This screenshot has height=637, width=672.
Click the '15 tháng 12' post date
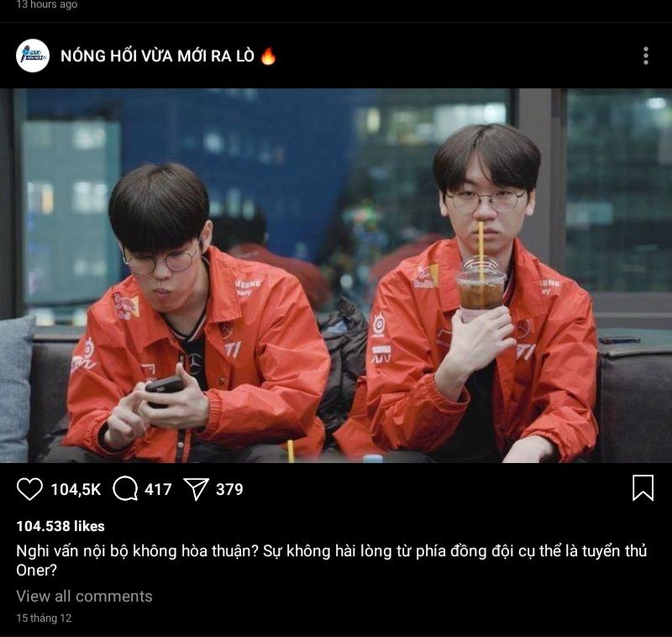coord(45,619)
